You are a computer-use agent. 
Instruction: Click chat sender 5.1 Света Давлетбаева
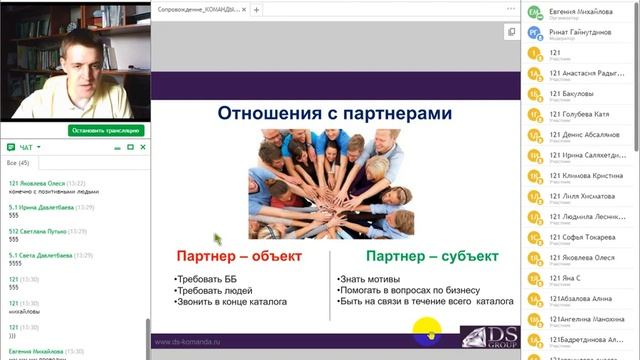(40, 256)
